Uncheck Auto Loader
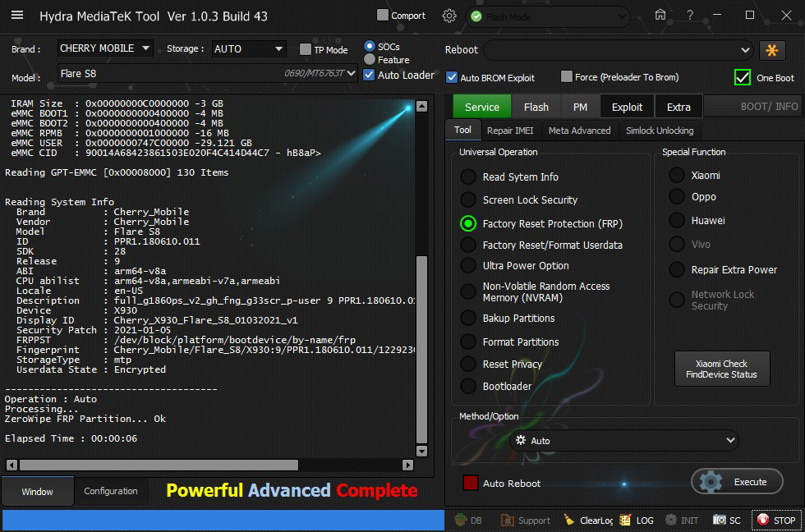This screenshot has width=805, height=532. [369, 75]
